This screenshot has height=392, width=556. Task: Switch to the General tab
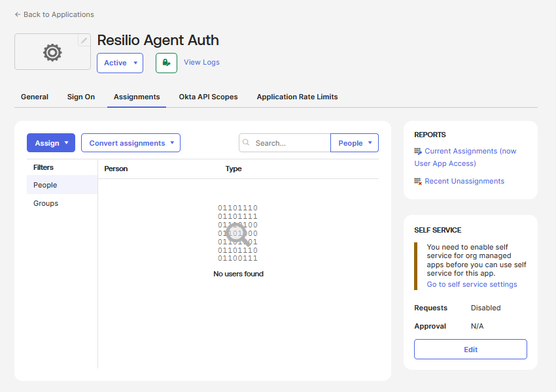(x=35, y=97)
